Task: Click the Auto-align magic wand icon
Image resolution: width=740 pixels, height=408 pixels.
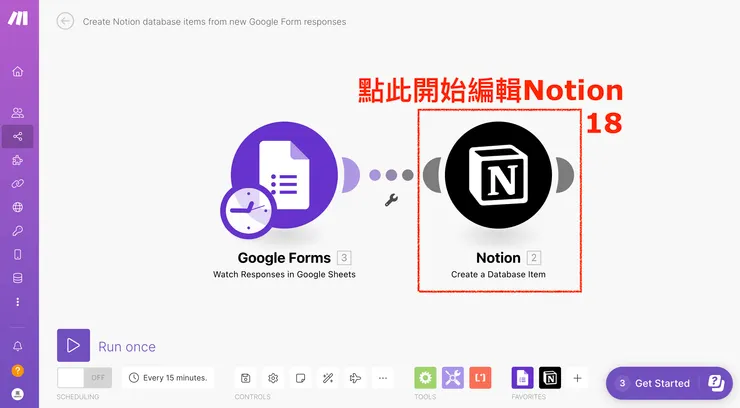Action: [x=328, y=378]
